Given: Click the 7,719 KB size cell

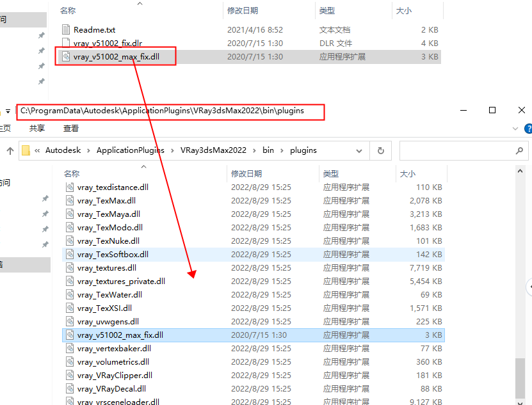Looking at the screenshot, I should [x=426, y=268].
